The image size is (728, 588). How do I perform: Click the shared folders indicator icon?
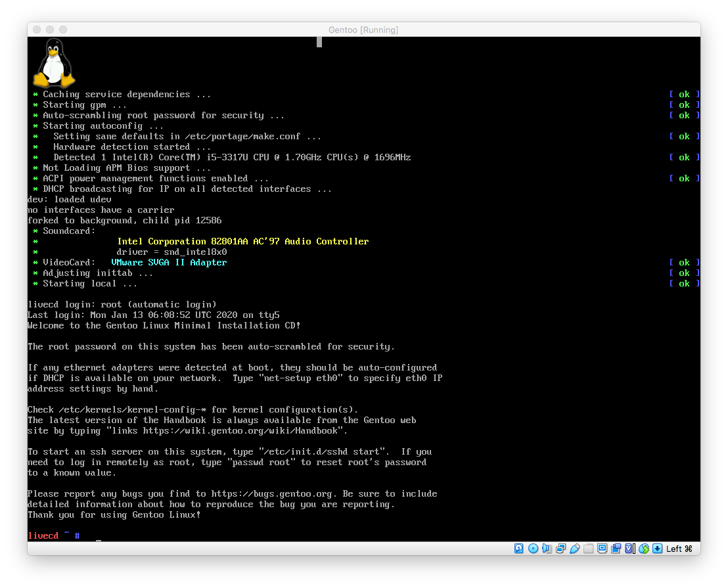(x=588, y=549)
